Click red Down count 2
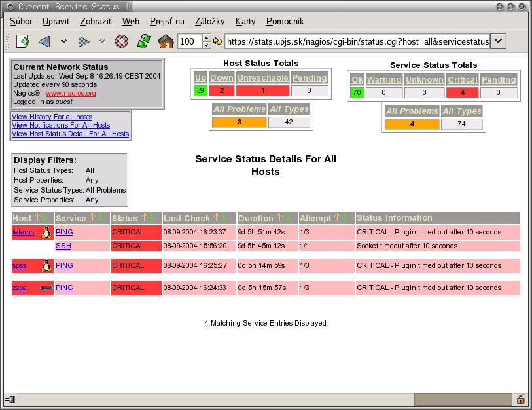532x410 pixels. (x=222, y=90)
